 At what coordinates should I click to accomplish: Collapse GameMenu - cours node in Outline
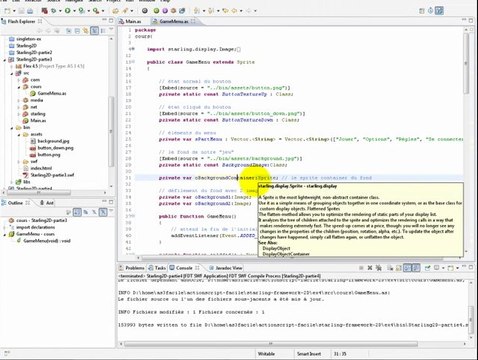(x=5, y=234)
